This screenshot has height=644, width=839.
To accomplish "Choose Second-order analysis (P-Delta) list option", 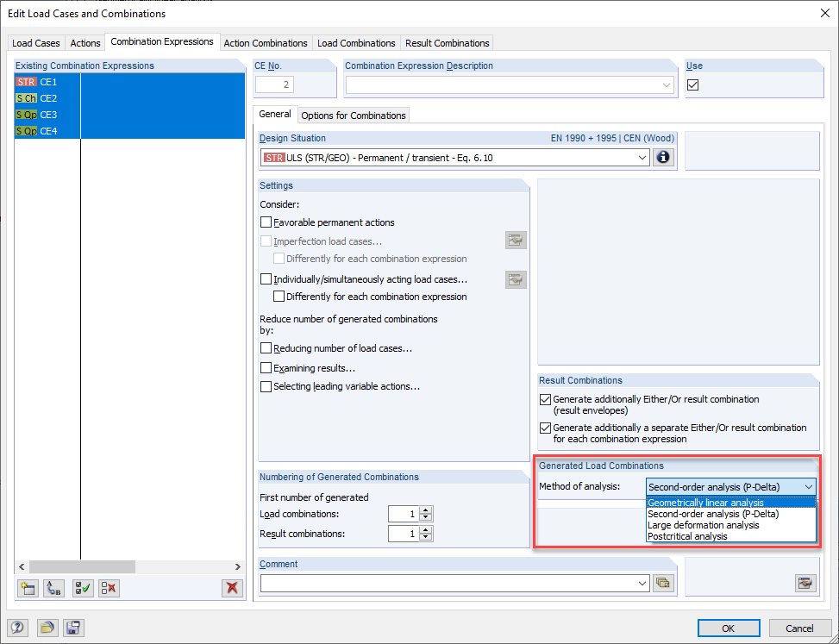I will coord(731,514).
